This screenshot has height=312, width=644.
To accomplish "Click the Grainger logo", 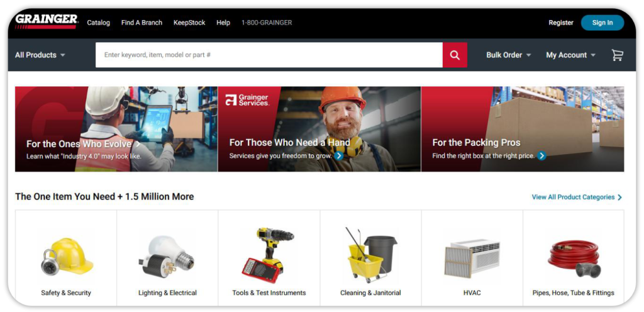I will coord(47,22).
